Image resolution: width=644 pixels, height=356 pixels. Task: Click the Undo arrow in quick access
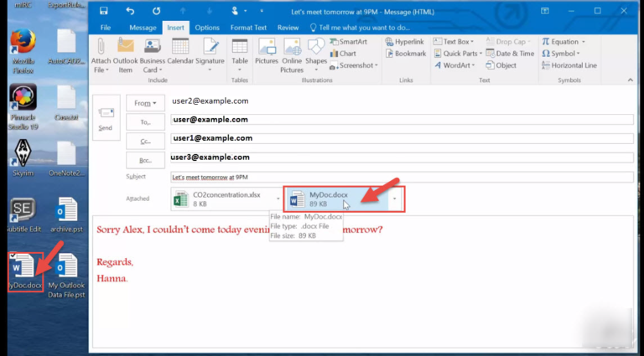point(130,11)
